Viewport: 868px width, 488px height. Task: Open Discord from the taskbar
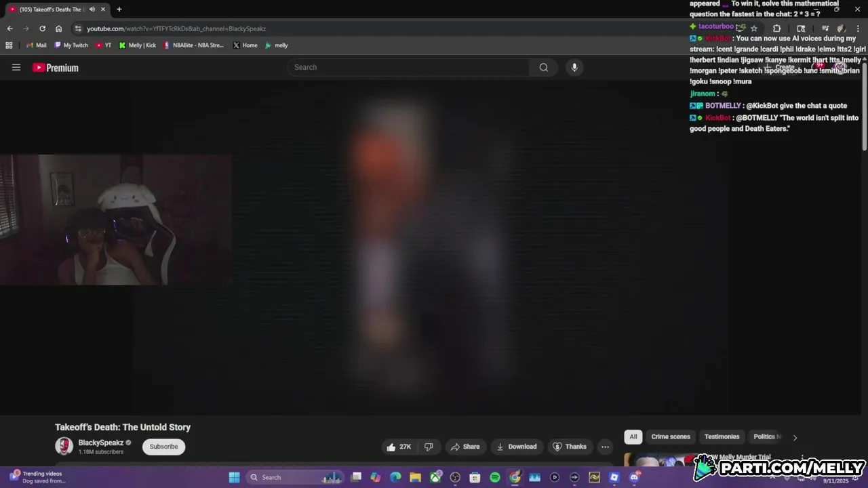[x=635, y=477]
